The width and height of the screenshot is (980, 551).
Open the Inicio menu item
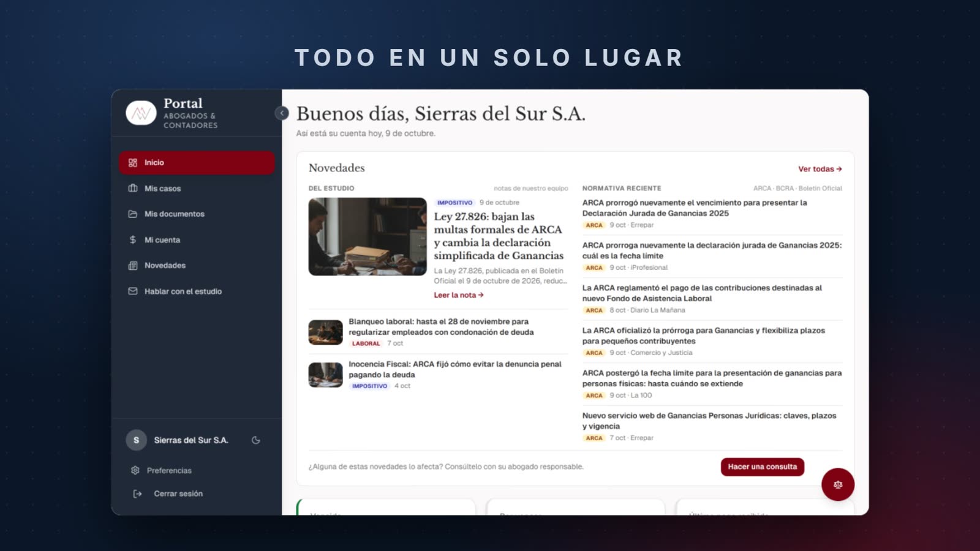pos(197,163)
